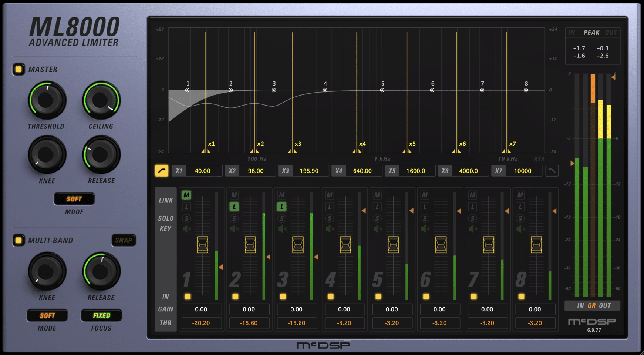Click the low shelf filter icon left of X1
This screenshot has height=355, width=644.
coord(162,171)
